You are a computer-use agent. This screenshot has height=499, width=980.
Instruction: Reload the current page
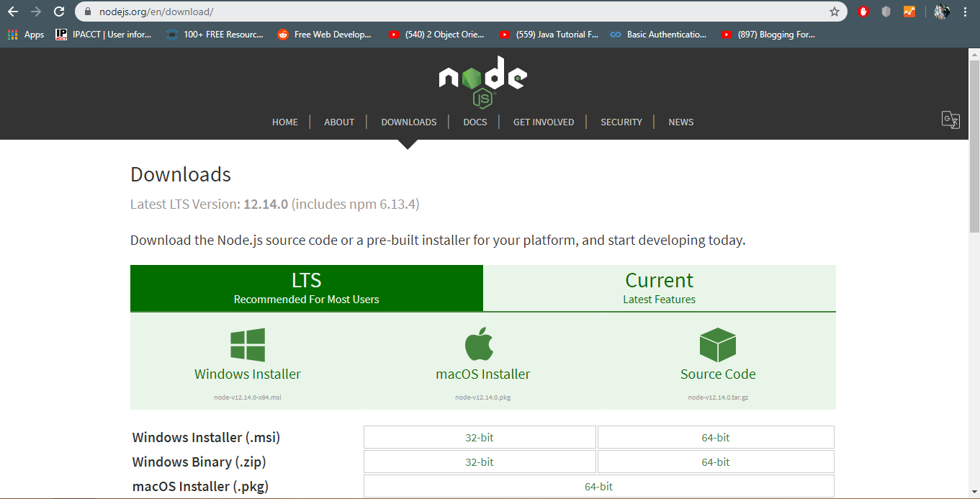click(58, 12)
